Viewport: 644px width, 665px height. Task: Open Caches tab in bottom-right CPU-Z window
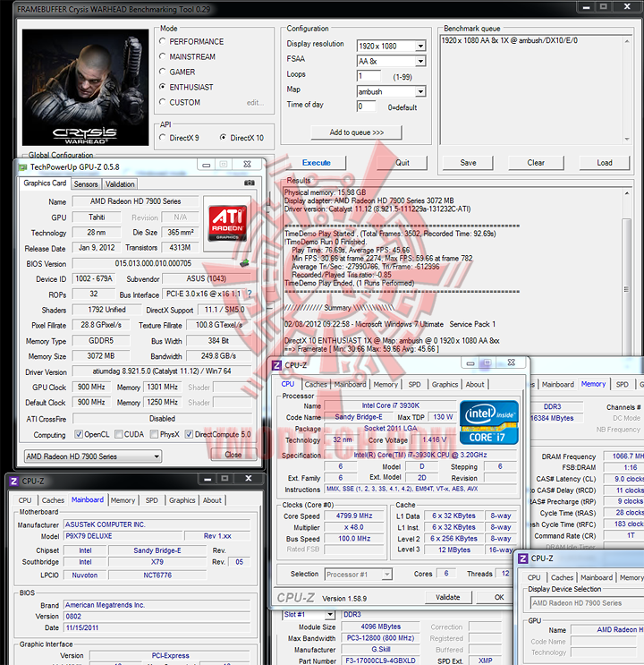(563, 577)
